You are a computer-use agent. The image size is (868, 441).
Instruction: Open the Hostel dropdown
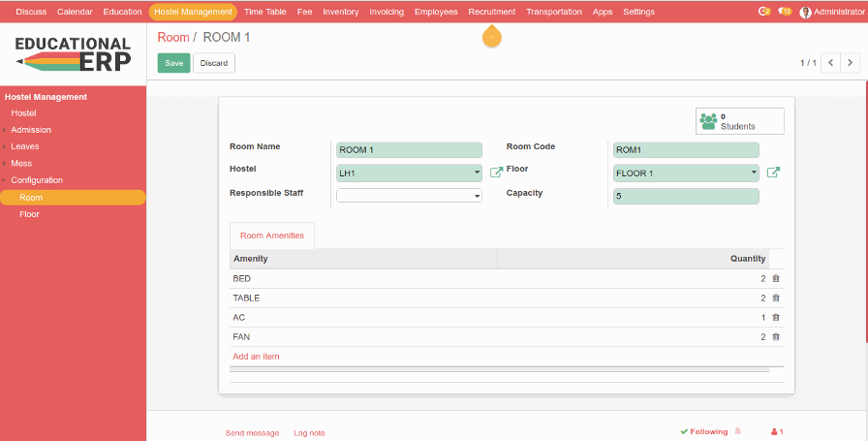coord(478,173)
